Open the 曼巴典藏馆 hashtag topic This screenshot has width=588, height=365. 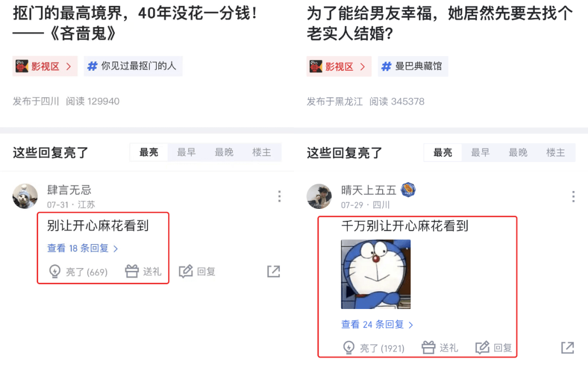coord(413,66)
